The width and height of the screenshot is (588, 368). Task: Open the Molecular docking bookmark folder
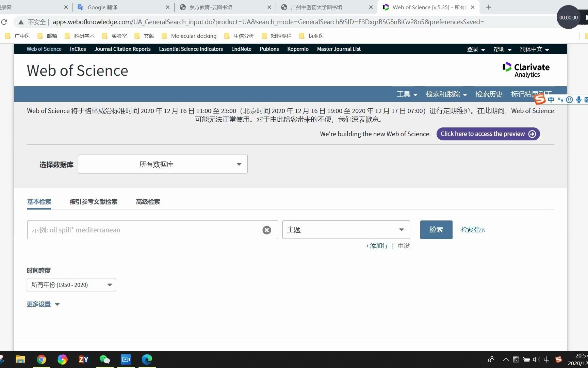click(189, 36)
